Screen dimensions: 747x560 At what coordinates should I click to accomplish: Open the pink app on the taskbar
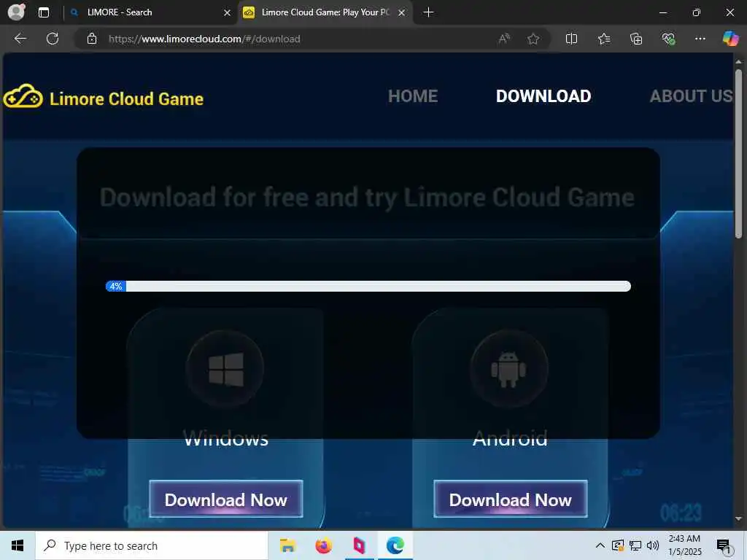(359, 545)
